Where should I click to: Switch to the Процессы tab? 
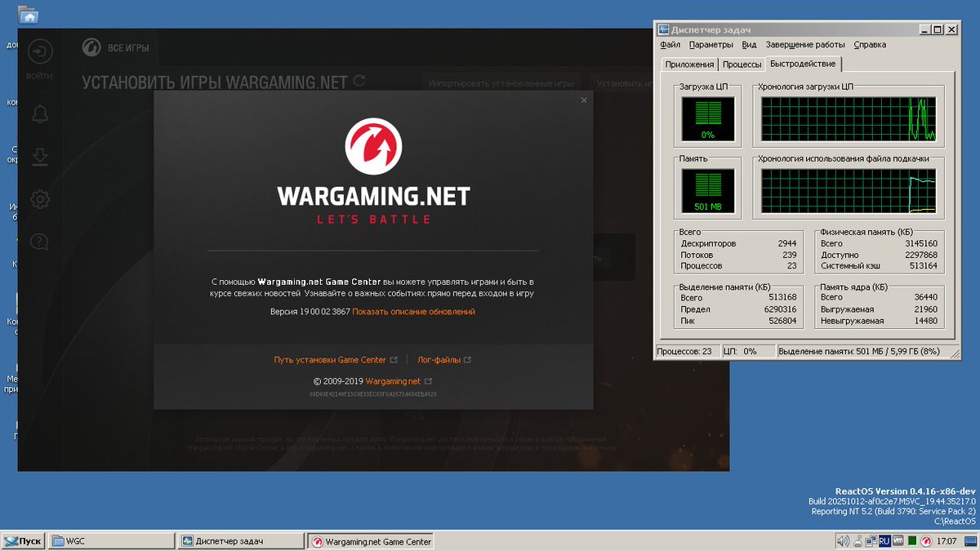click(742, 64)
